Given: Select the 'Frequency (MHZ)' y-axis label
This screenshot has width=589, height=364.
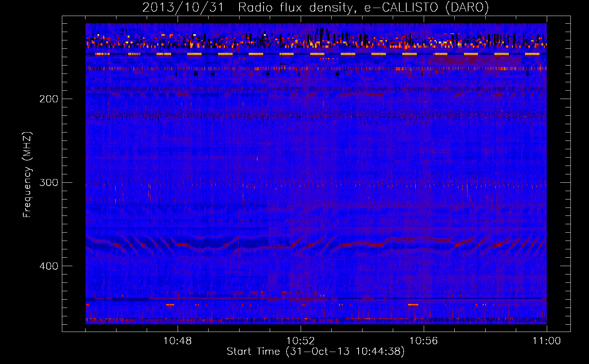Looking at the screenshot, I should pyautogui.click(x=27, y=175).
